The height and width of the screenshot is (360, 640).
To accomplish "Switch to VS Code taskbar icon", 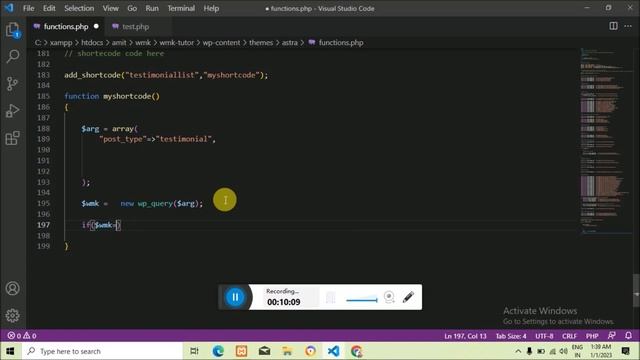I will [x=333, y=351].
